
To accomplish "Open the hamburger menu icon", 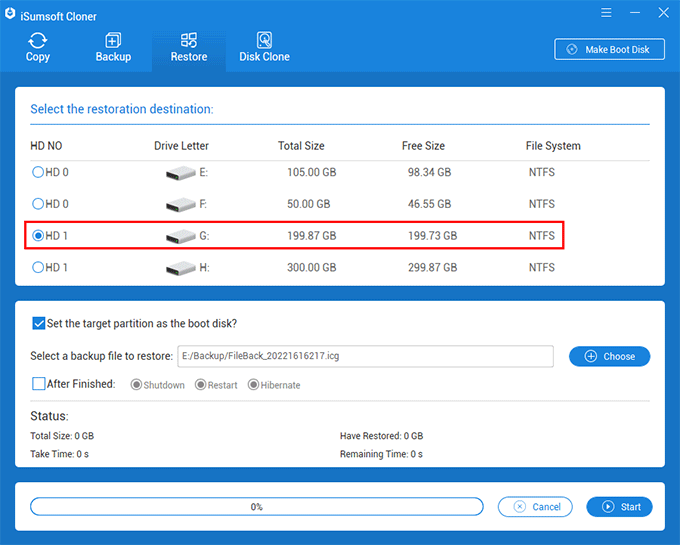I will point(606,13).
